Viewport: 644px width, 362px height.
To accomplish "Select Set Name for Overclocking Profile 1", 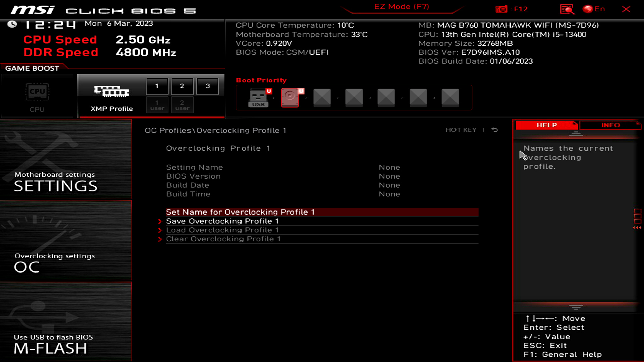I will [x=322, y=212].
